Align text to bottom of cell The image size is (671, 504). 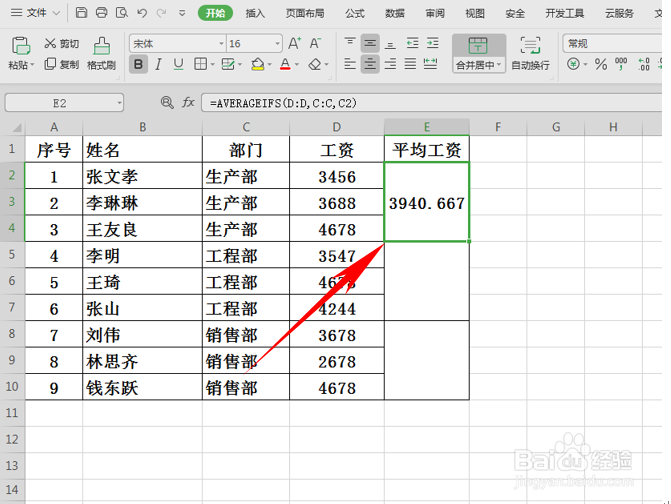390,43
